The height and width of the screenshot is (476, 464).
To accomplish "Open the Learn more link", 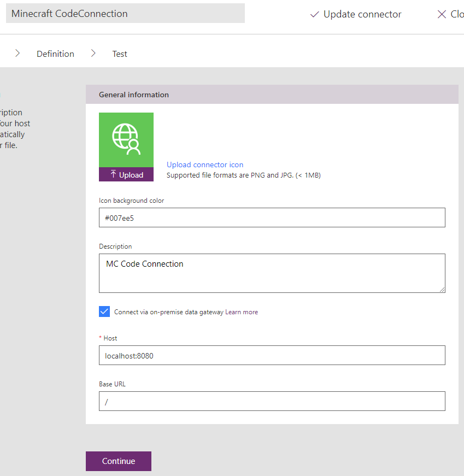I will 242,312.
